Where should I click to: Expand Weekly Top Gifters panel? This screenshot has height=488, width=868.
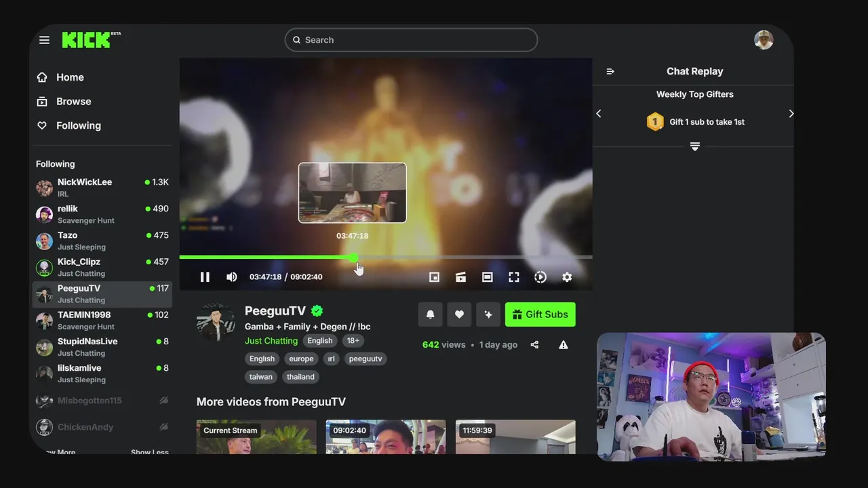coord(694,146)
